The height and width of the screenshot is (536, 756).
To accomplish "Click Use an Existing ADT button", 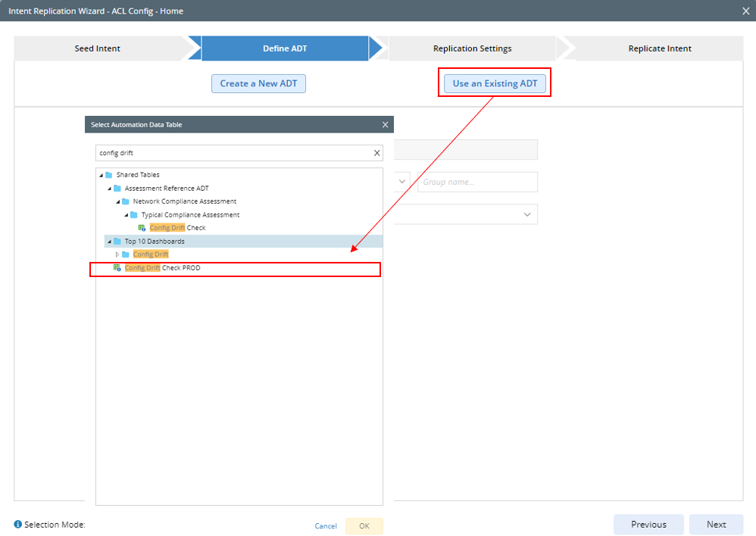I will click(495, 83).
